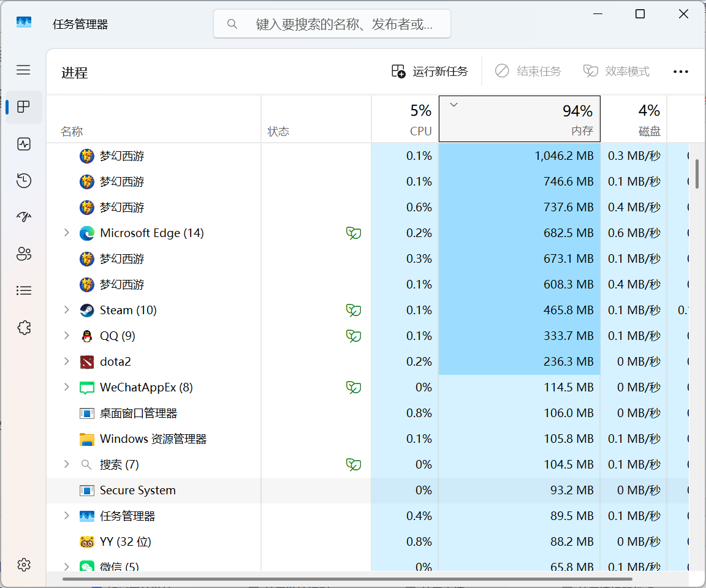Viewport: 706px width, 588px height.
Task: Open Task Manager settings gear
Action: tap(24, 565)
